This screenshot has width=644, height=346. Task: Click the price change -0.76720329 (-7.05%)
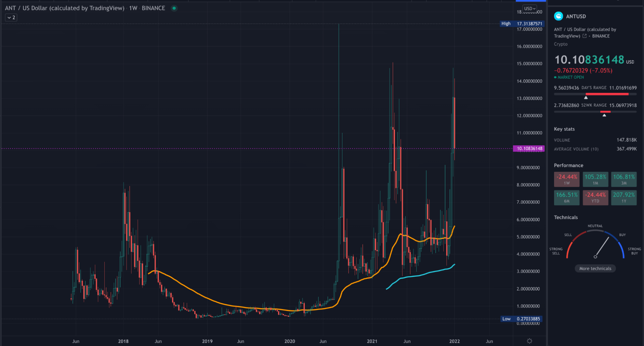point(583,71)
